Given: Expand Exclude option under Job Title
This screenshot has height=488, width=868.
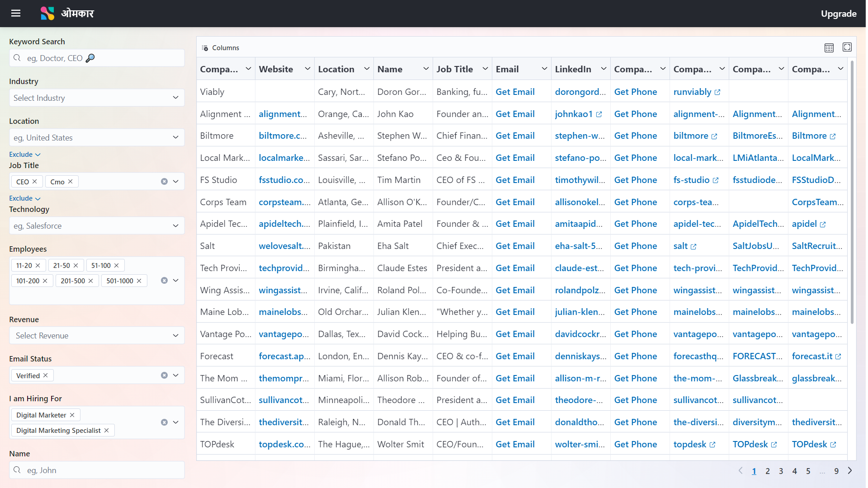Looking at the screenshot, I should (25, 198).
